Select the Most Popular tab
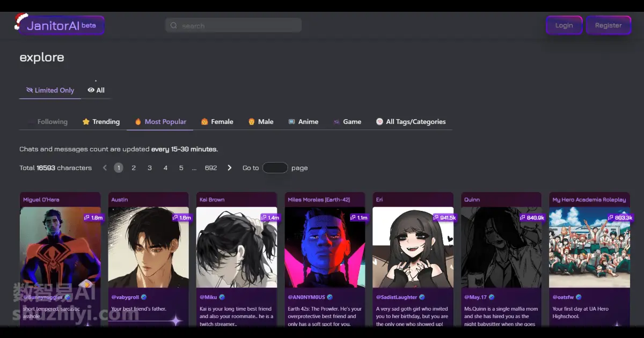 pos(160,122)
